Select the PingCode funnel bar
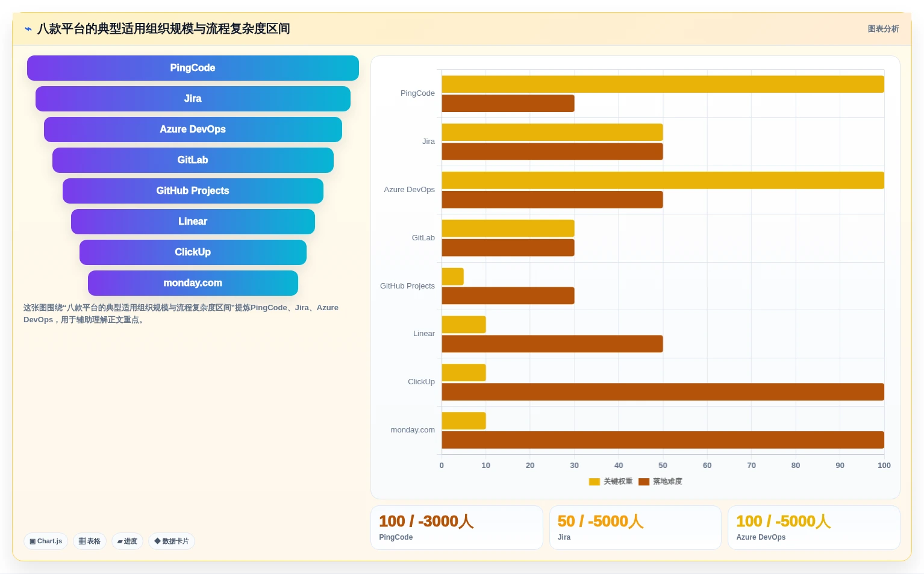This screenshot has width=924, height=574. click(193, 68)
